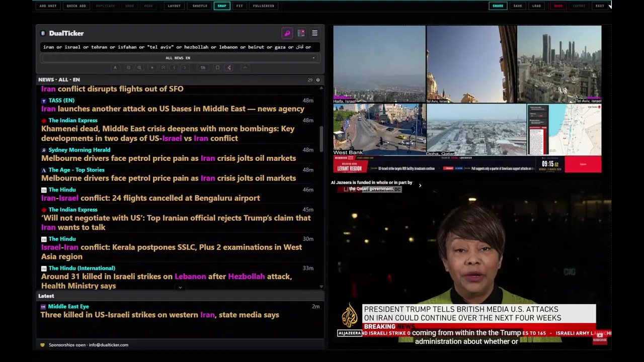Select the West Bank street camera feed
Viewport: 644px width, 362px height.
tap(379, 130)
